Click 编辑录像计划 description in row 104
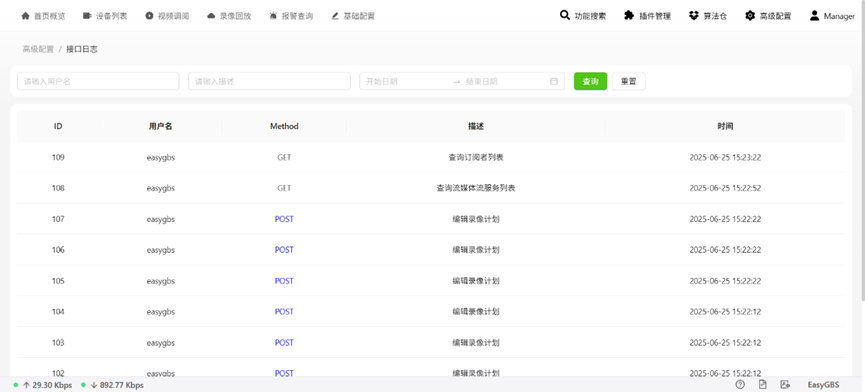Image resolution: width=865 pixels, height=392 pixels. pyautogui.click(x=476, y=312)
